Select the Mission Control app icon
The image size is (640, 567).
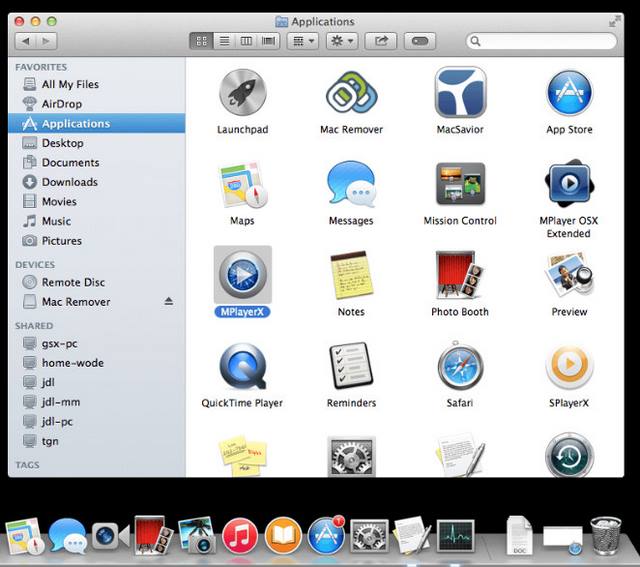[460, 184]
